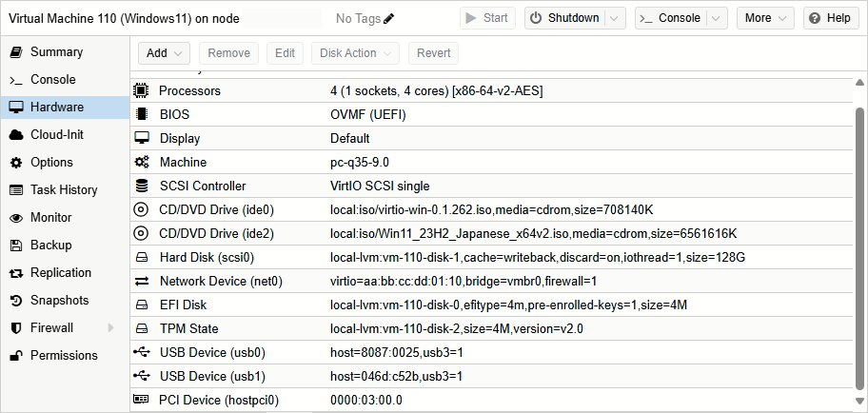Select the 0000:03:00.0 PCI value
The height and width of the screenshot is (413, 868).
coord(365,401)
